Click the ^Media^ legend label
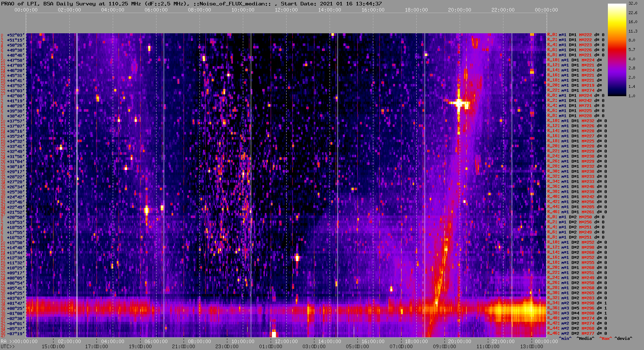Image resolution: width=644 pixels, height=350 pixels. click(585, 339)
